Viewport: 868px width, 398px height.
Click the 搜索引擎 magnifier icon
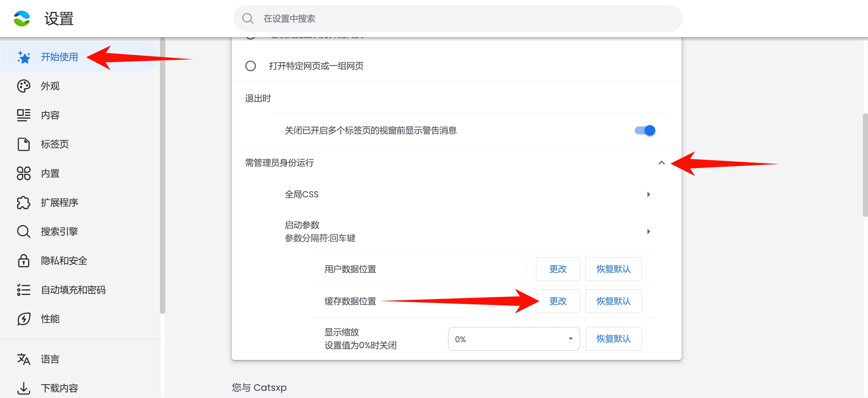click(x=24, y=231)
